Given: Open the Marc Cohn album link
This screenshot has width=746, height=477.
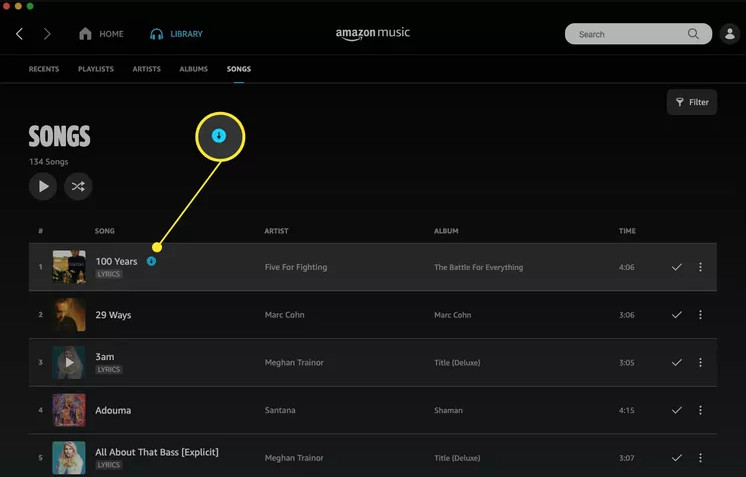Looking at the screenshot, I should tap(452, 315).
